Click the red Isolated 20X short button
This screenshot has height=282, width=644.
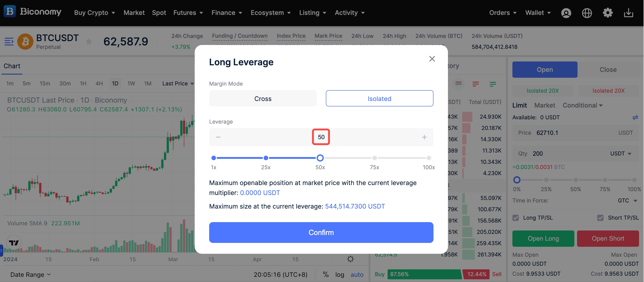[x=608, y=90]
